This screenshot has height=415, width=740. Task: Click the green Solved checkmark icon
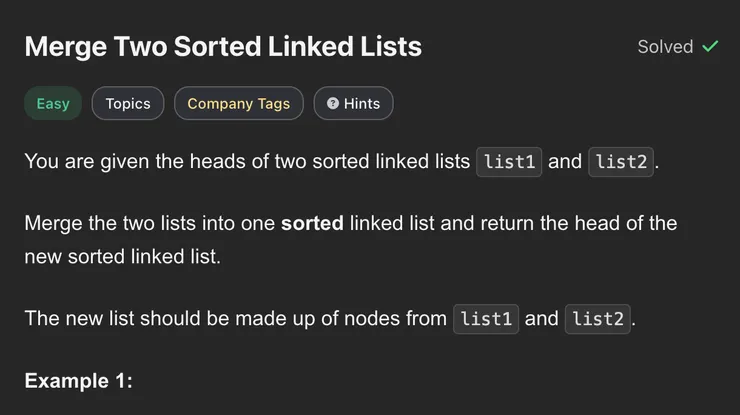pyautogui.click(x=710, y=46)
